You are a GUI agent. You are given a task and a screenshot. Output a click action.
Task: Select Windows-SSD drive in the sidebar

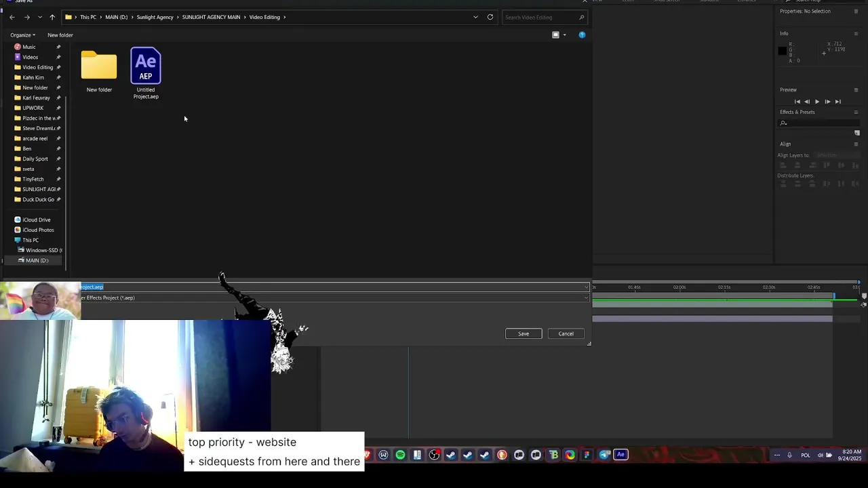(43, 250)
